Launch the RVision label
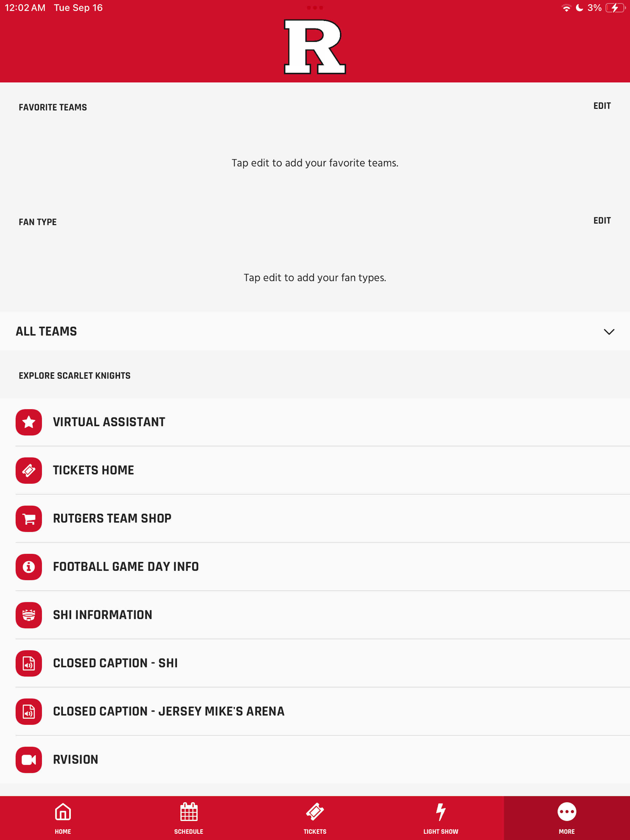 [x=76, y=759]
